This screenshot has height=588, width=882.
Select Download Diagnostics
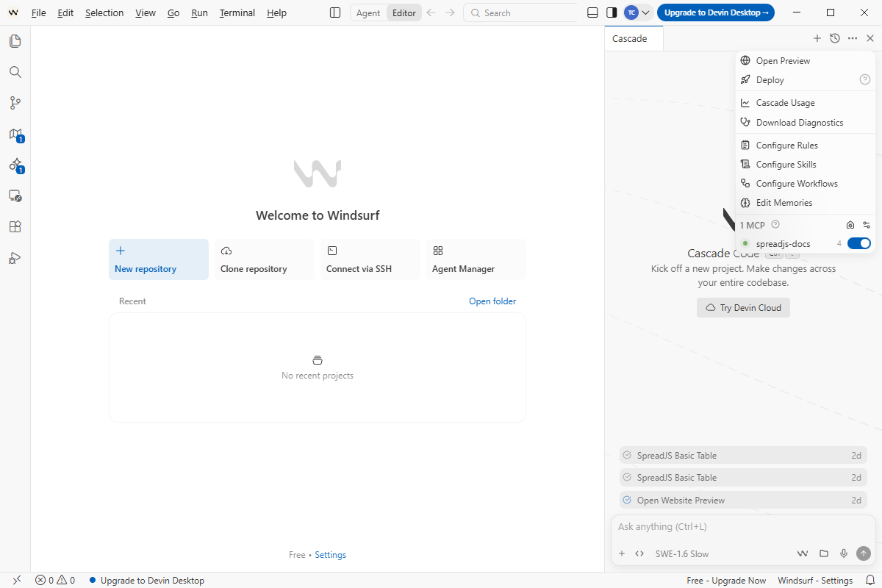(805, 123)
